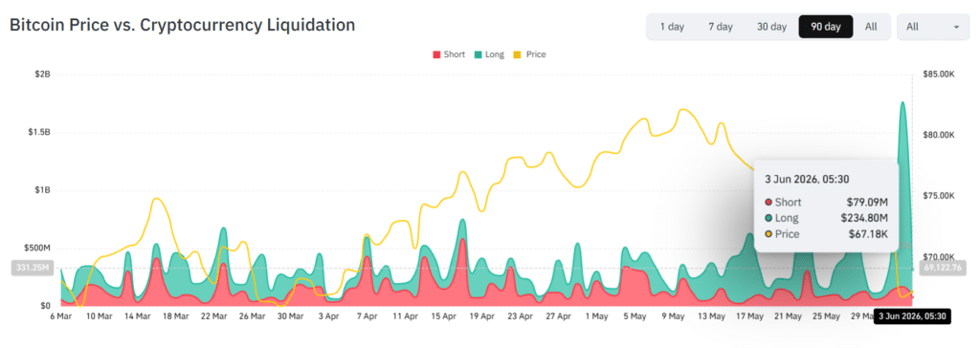Click the 13 May date label
The image size is (980, 348).
(711, 316)
